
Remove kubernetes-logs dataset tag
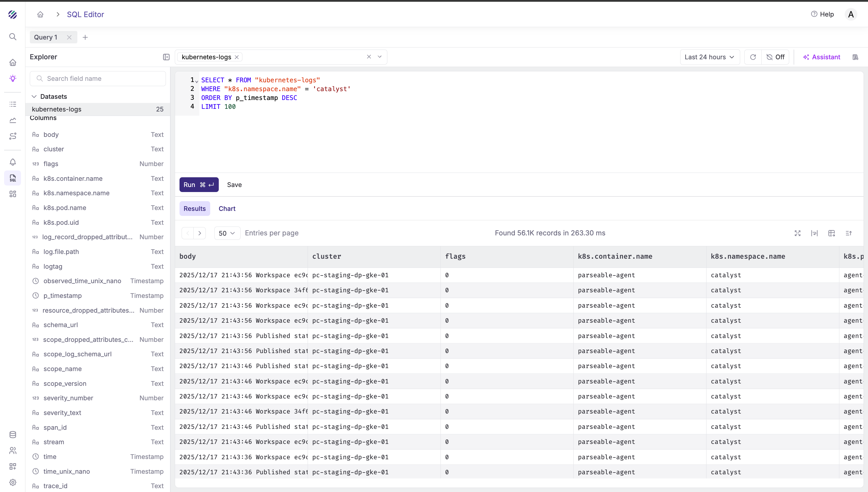[x=237, y=57]
